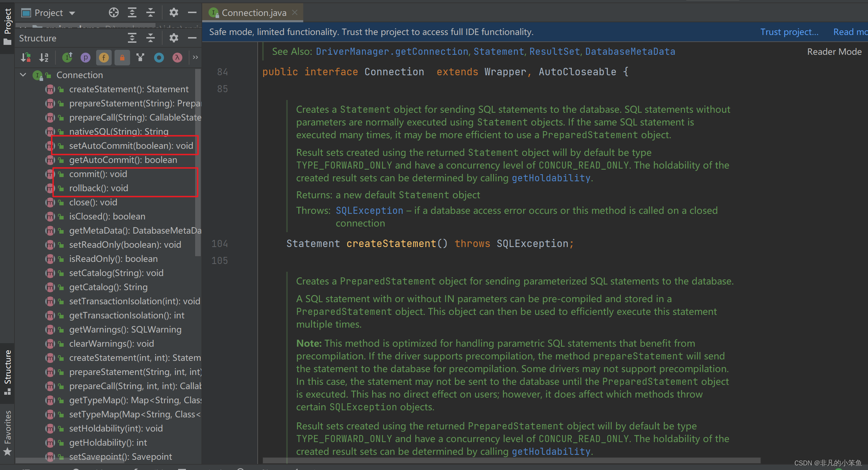Screen dimensions: 868x470
Task: Select prepareCall(String) in Structure tree
Action: point(135,117)
